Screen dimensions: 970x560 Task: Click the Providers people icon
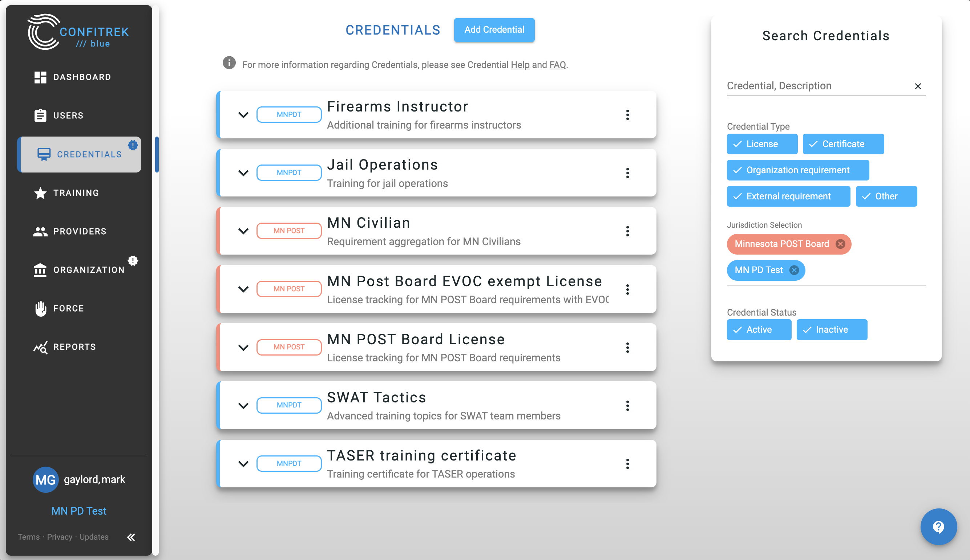40,232
